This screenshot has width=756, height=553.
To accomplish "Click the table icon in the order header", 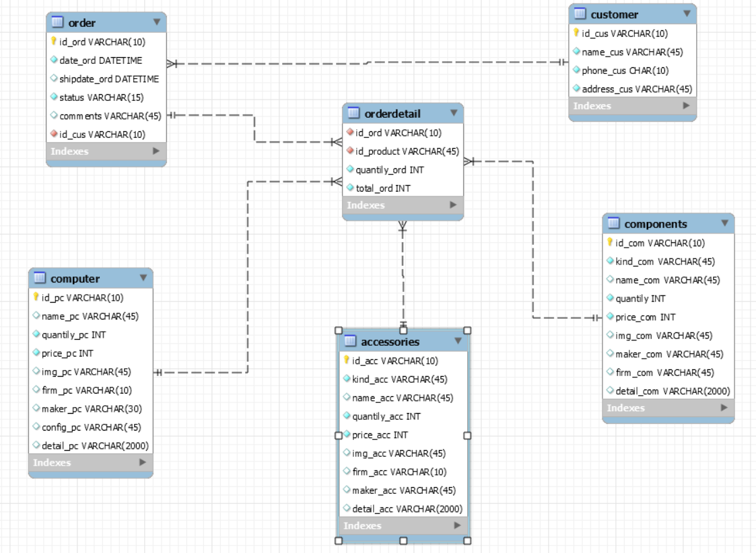I will pyautogui.click(x=57, y=22).
